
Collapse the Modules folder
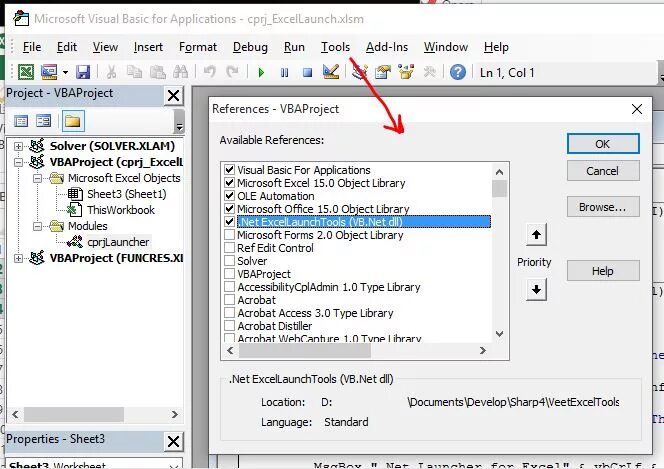tap(38, 226)
